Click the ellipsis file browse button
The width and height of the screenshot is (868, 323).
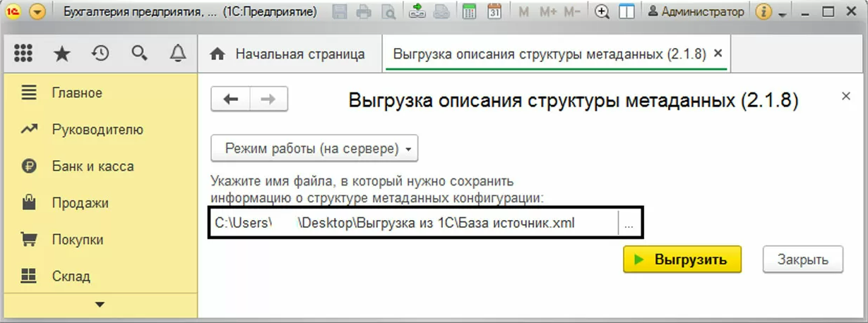click(629, 224)
